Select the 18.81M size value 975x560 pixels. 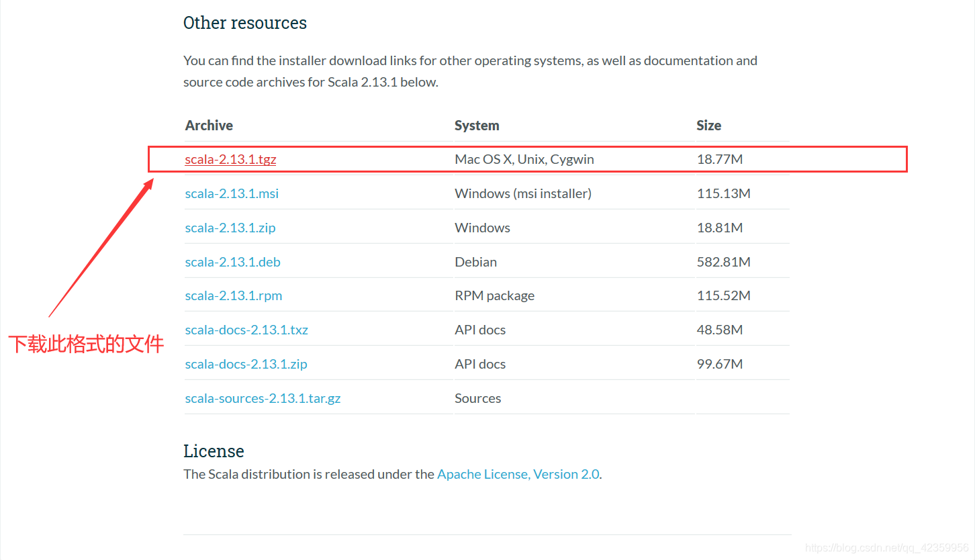720,228
